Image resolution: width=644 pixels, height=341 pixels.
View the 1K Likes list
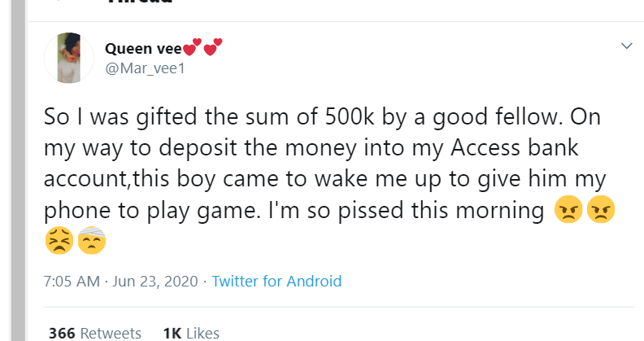click(191, 333)
